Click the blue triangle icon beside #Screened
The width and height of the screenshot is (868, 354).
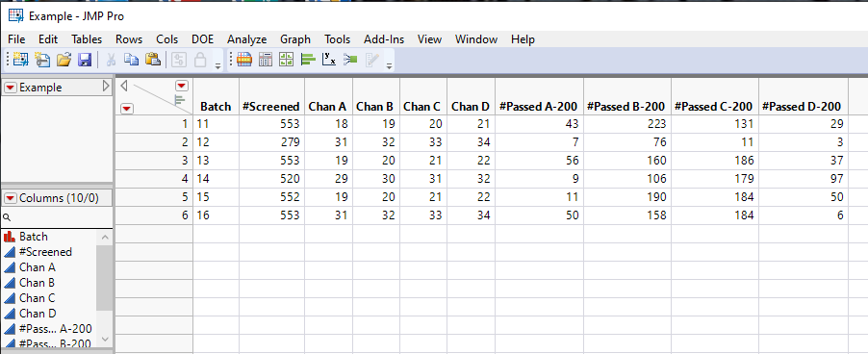click(x=10, y=252)
